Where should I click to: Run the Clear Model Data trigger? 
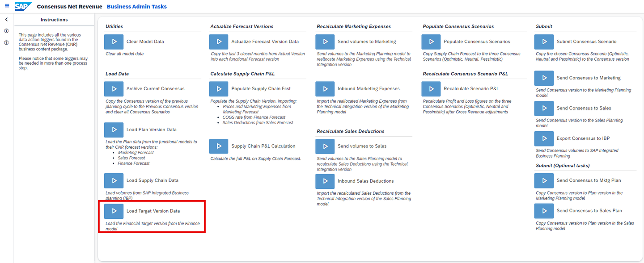[x=114, y=42]
